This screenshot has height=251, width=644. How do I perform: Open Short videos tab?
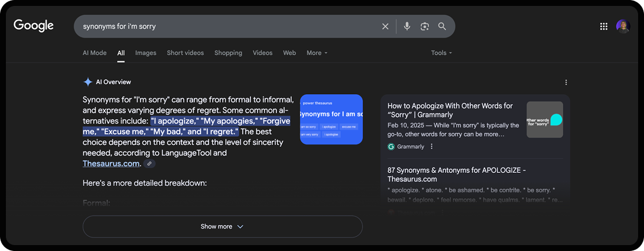[x=186, y=53]
